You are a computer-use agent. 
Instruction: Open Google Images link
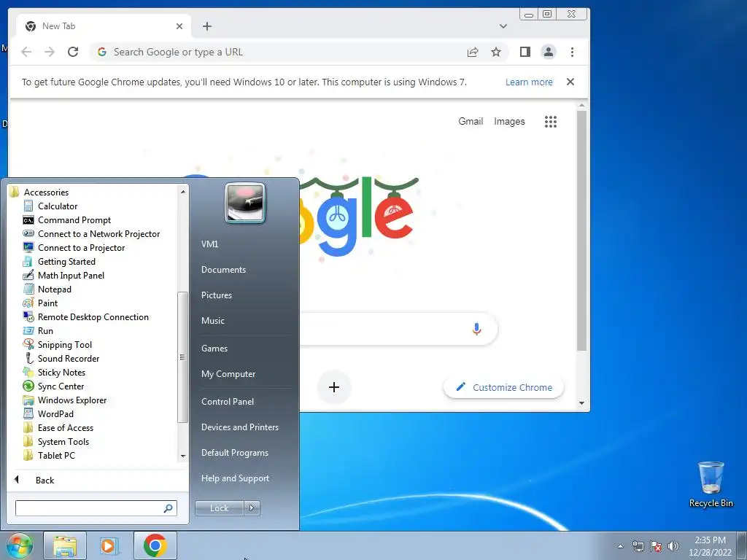(x=509, y=122)
